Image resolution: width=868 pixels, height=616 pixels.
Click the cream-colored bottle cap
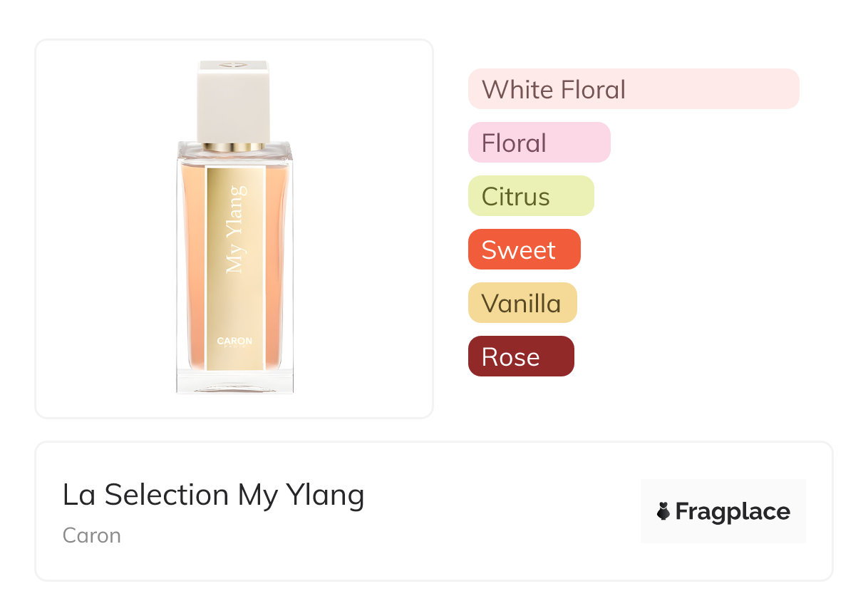(233, 103)
